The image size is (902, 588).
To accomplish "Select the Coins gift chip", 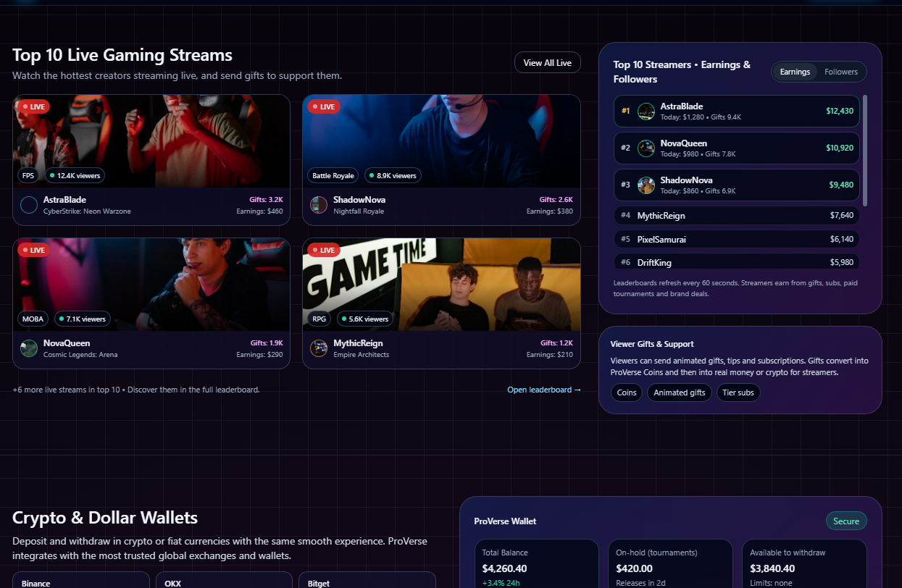I will 626,392.
